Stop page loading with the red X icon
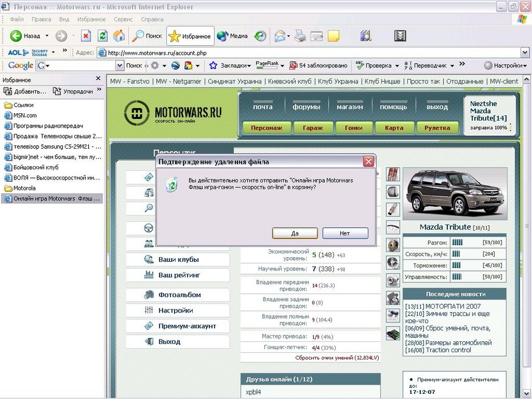 pos(86,36)
